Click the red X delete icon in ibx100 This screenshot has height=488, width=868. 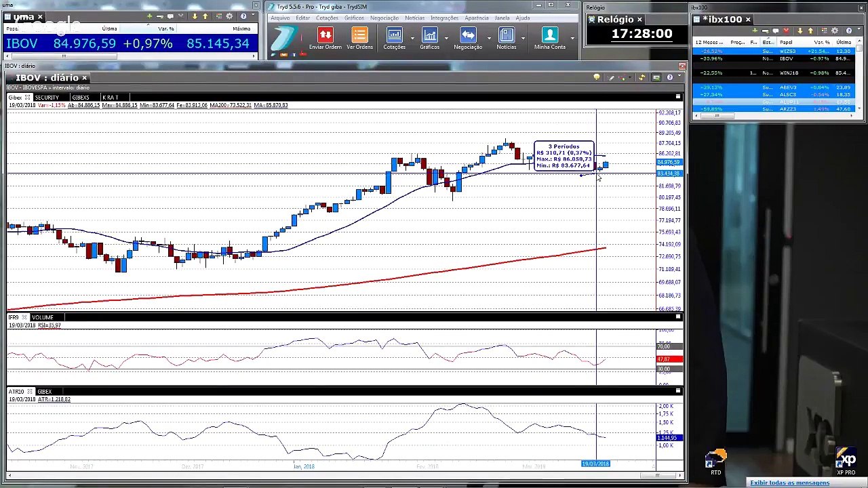[x=786, y=30]
